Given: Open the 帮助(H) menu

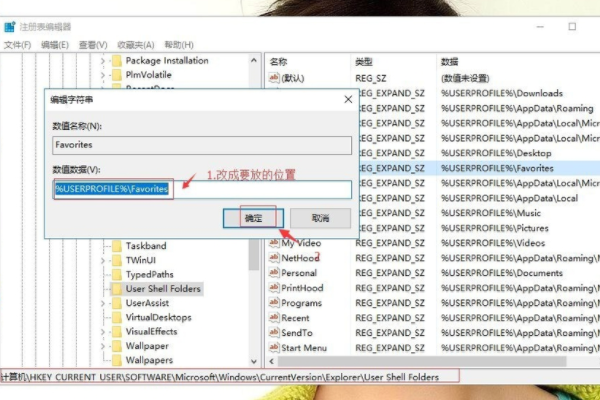Looking at the screenshot, I should click(179, 45).
